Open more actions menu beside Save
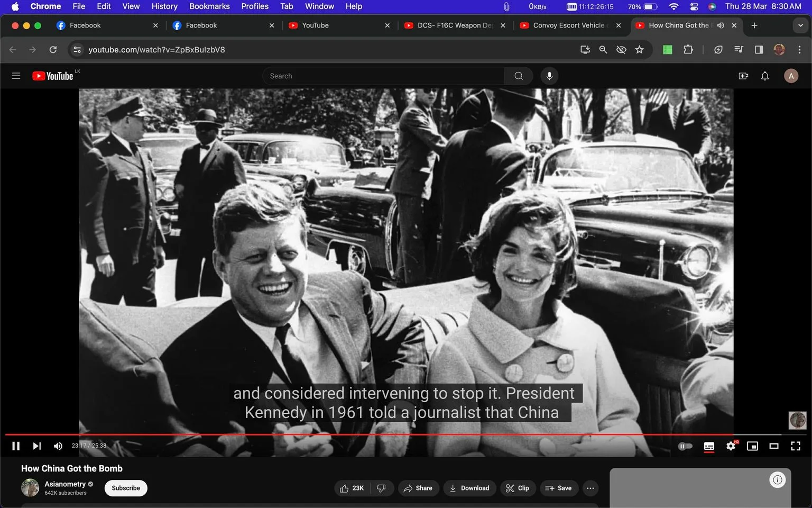Image resolution: width=812 pixels, height=508 pixels. [590, 488]
